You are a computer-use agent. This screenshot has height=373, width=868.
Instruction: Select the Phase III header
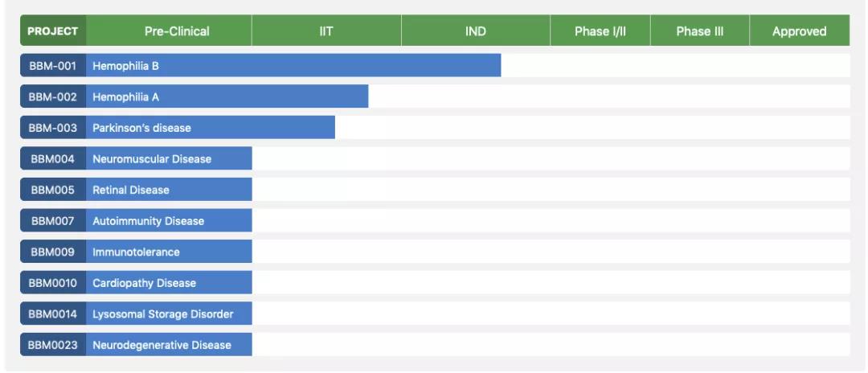click(x=700, y=31)
